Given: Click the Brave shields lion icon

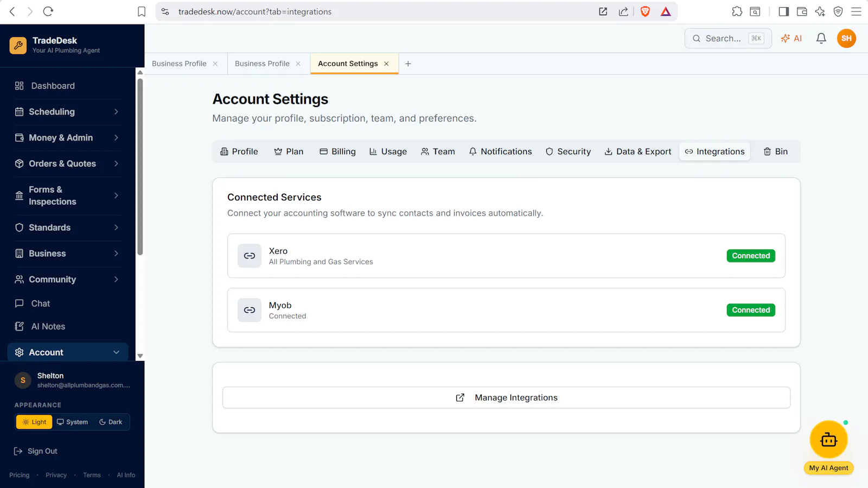Looking at the screenshot, I should [645, 11].
